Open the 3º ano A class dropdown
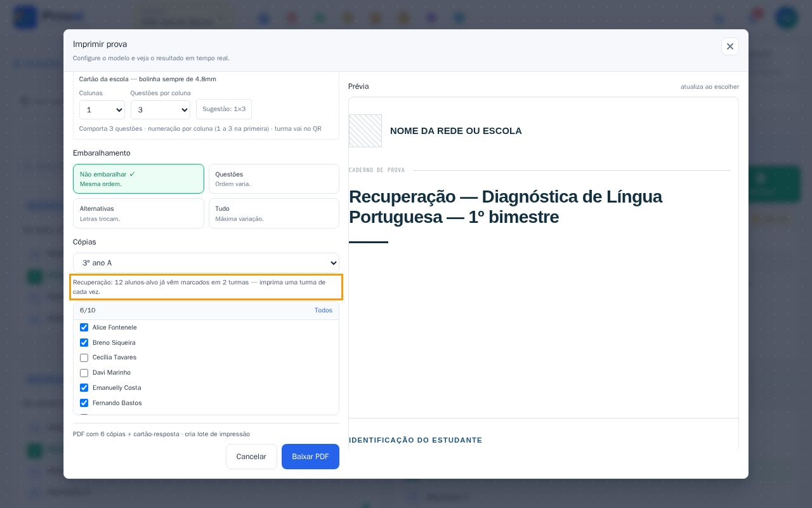The width and height of the screenshot is (812, 508). [206, 263]
